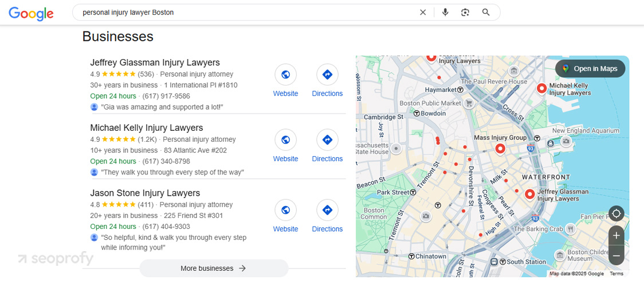Click the 'So helpful, kind' review snippet

pyautogui.click(x=174, y=243)
